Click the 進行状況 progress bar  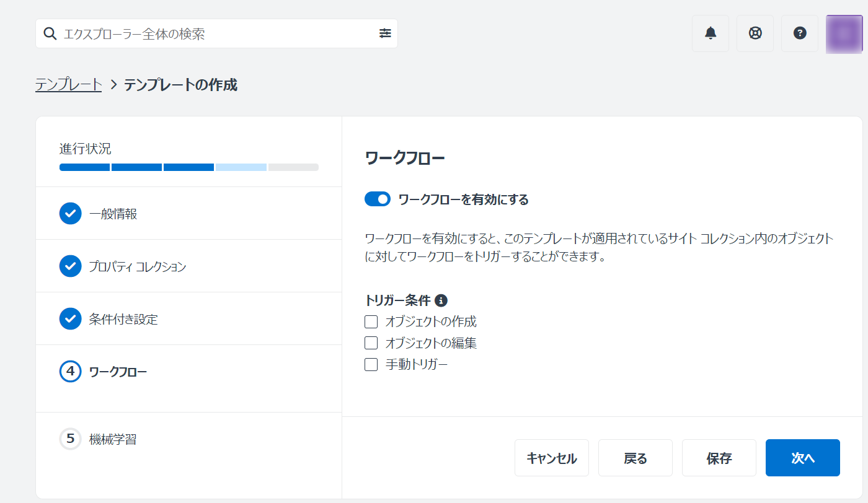pos(188,167)
